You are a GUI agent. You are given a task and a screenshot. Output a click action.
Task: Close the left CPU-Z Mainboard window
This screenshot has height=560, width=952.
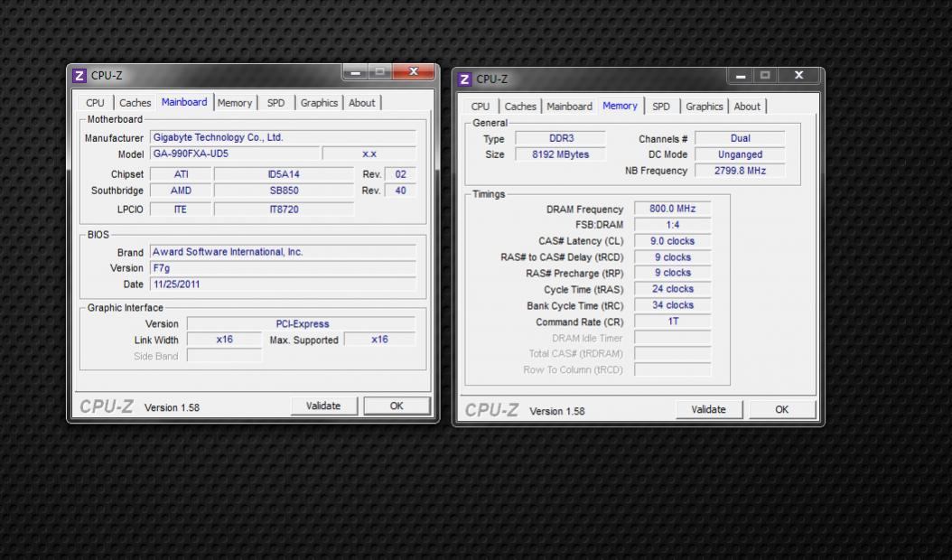coord(414,71)
